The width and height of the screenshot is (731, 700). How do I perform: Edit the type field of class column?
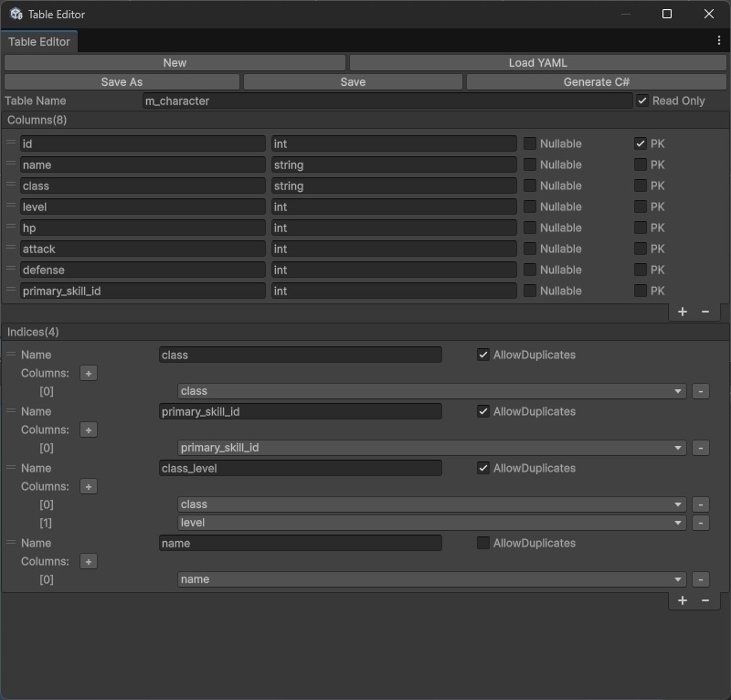394,186
